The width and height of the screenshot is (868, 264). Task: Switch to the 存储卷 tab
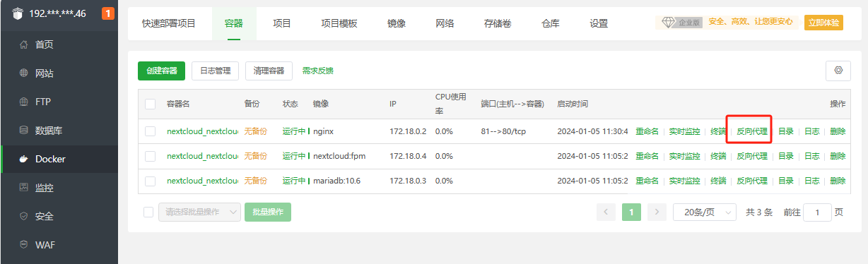click(x=498, y=23)
